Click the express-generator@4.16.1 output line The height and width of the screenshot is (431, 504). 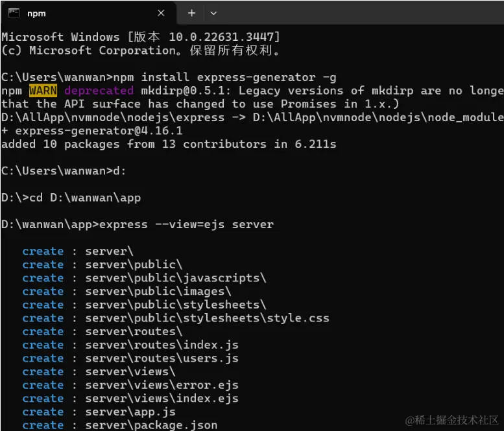pyautogui.click(x=92, y=131)
